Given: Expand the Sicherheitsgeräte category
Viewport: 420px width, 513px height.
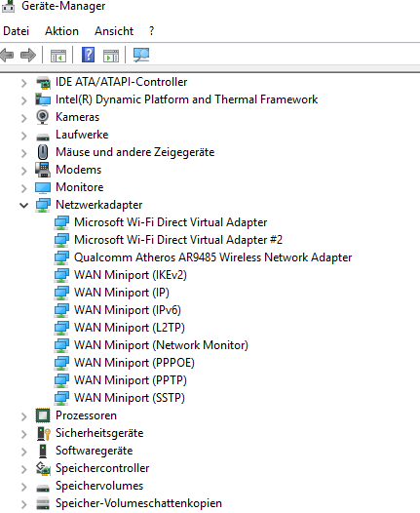Looking at the screenshot, I should (23, 434).
